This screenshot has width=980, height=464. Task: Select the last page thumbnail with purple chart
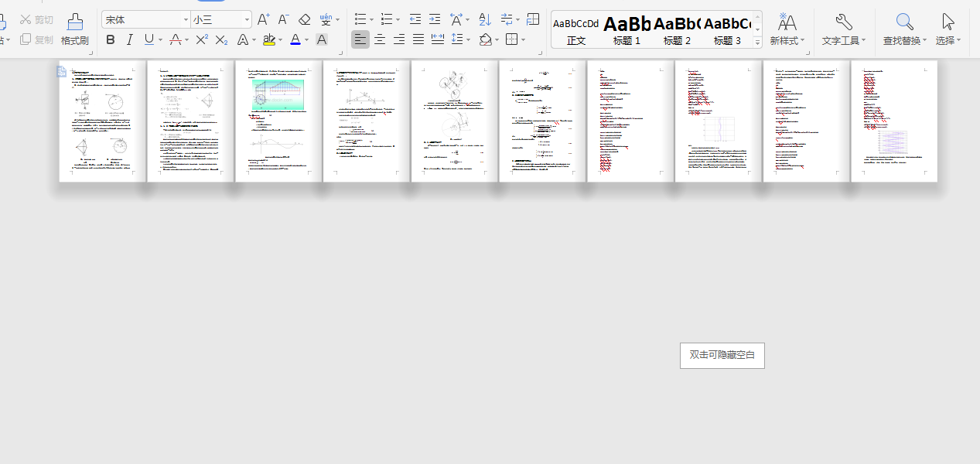[894, 121]
